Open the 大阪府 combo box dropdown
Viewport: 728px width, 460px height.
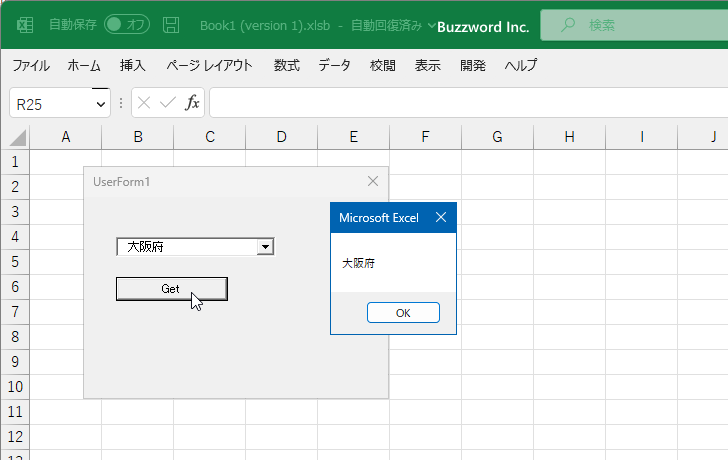tap(265, 246)
